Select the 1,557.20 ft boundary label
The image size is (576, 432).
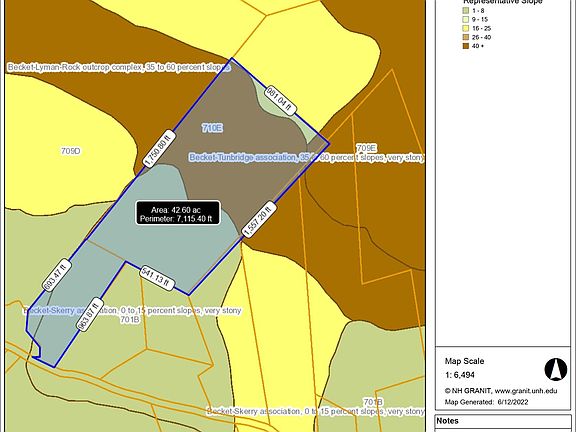point(259,219)
